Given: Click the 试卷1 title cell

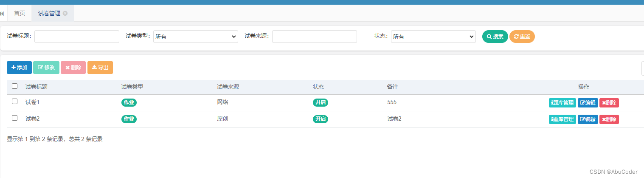Looking at the screenshot, I should (x=32, y=102).
